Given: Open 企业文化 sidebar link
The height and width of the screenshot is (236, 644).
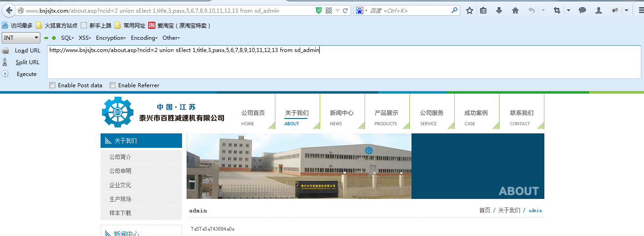Looking at the screenshot, I should click(120, 185).
